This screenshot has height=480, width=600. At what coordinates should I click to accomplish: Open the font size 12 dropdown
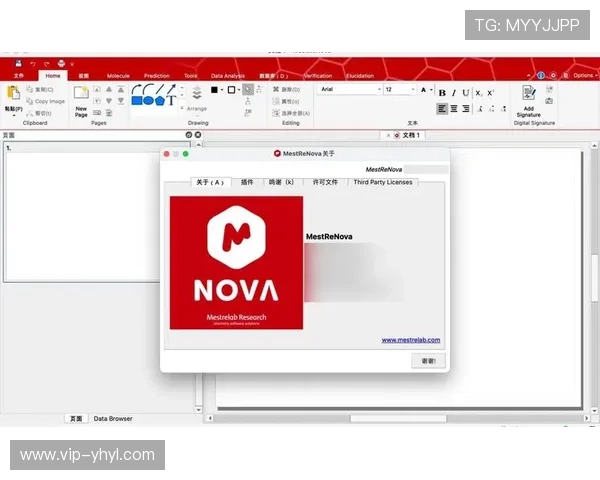(x=400, y=89)
